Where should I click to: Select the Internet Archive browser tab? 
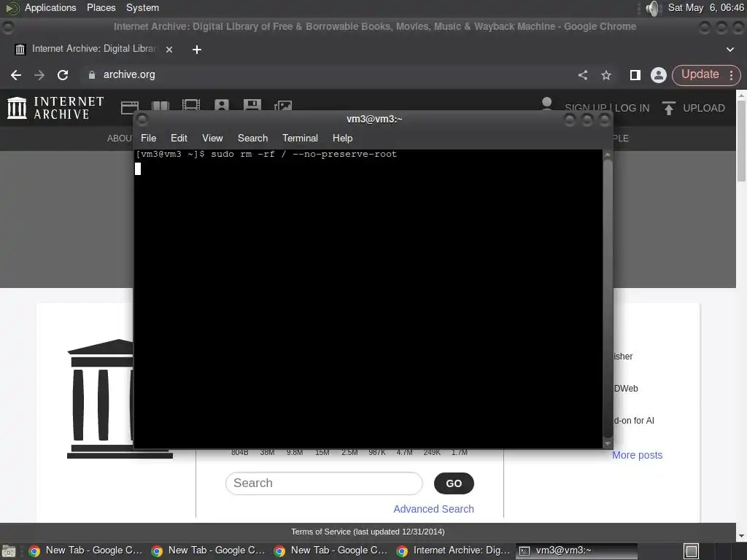(93, 49)
